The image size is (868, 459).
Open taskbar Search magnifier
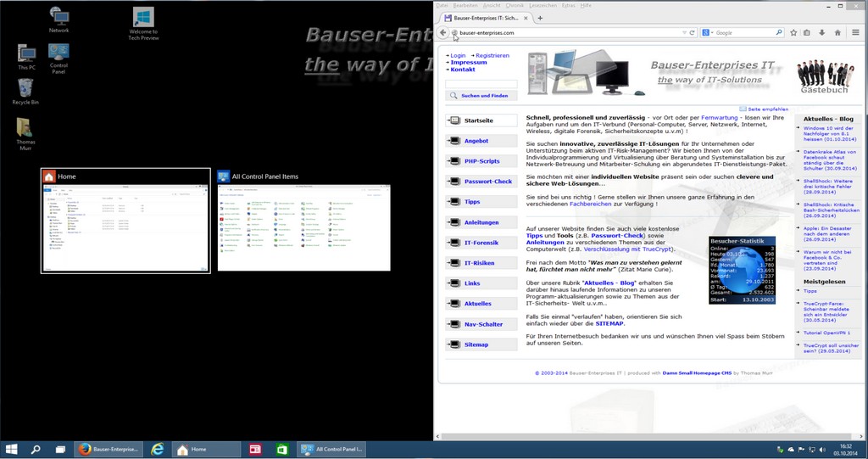(x=36, y=450)
